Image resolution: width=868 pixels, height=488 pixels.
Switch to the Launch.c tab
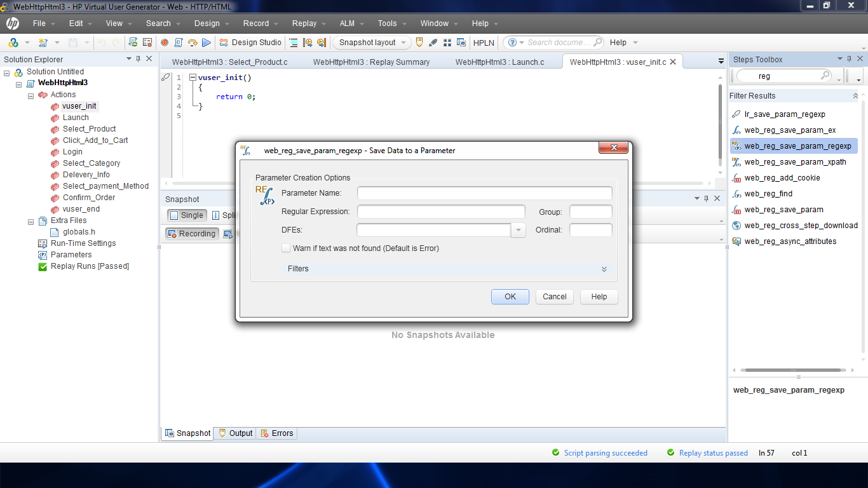499,62
